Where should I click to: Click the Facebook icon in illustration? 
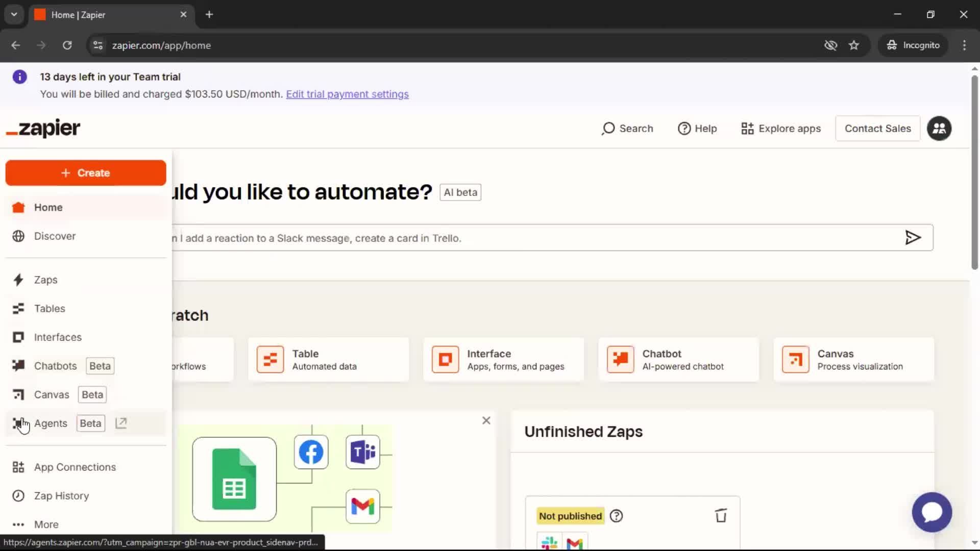tap(311, 452)
